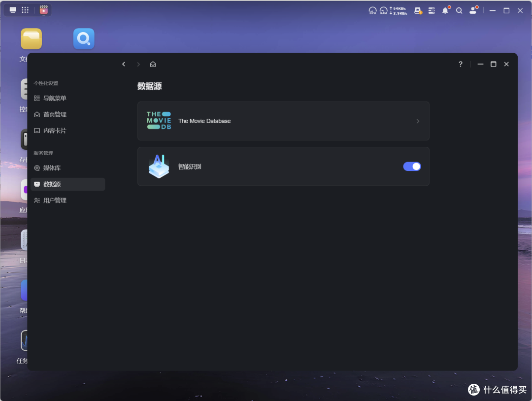The height and width of the screenshot is (401, 532).
Task: Open the CPU usage monitor icon
Action: (x=372, y=10)
